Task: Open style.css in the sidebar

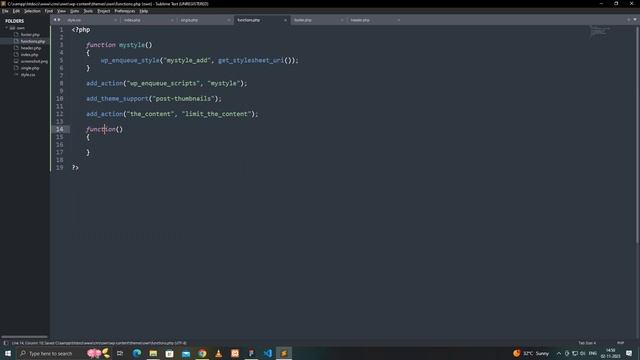Action: 28,75
